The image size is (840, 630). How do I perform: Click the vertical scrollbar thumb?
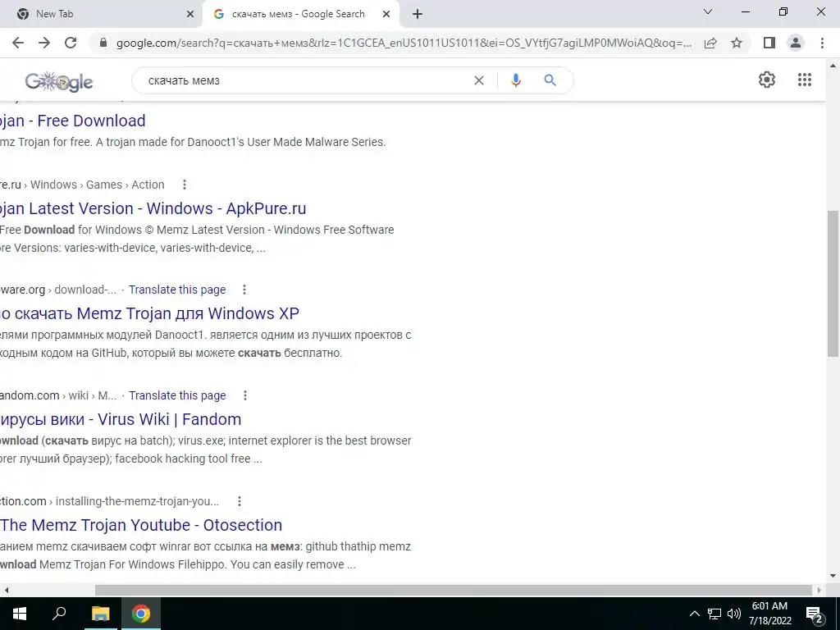point(833,283)
